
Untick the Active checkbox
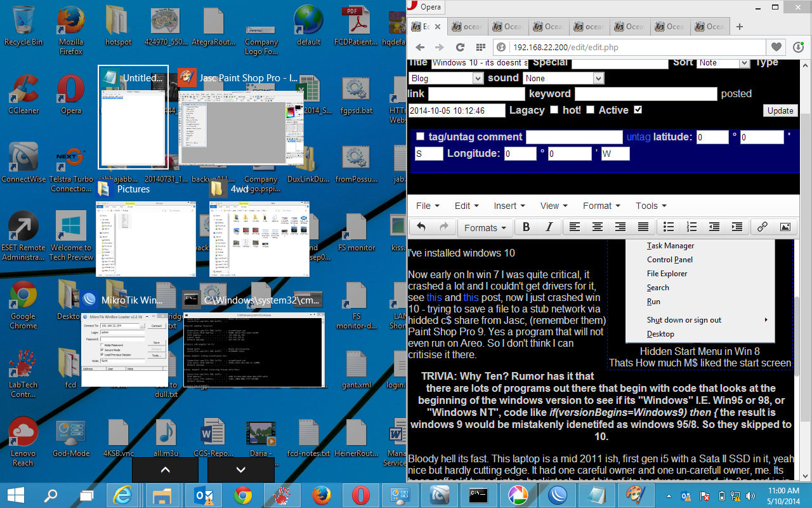[x=638, y=110]
